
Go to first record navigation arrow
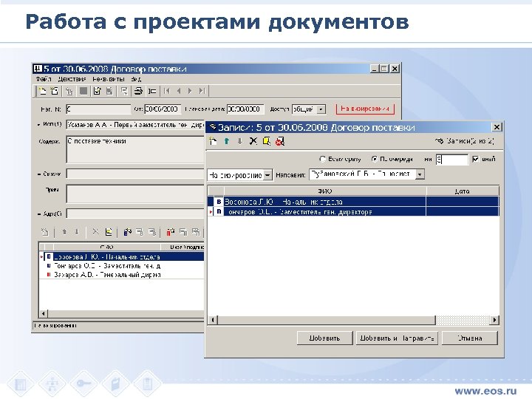point(166,91)
